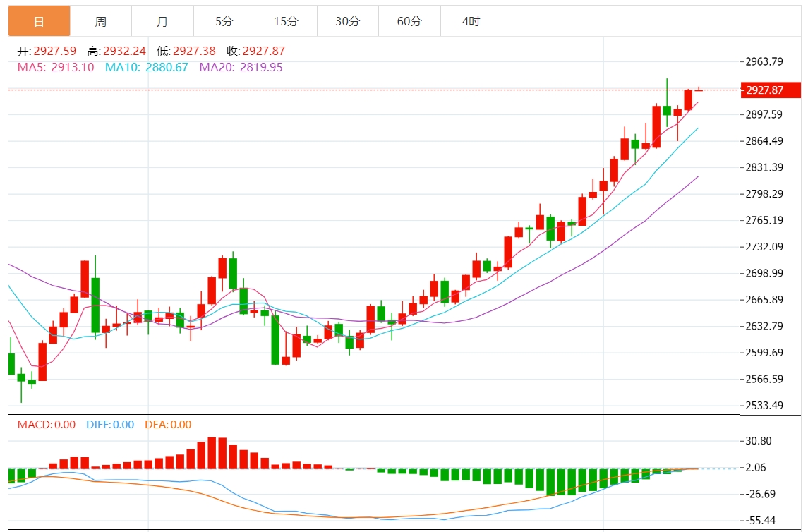Open the 4时 timeframe tab
808x532 pixels.
click(471, 21)
